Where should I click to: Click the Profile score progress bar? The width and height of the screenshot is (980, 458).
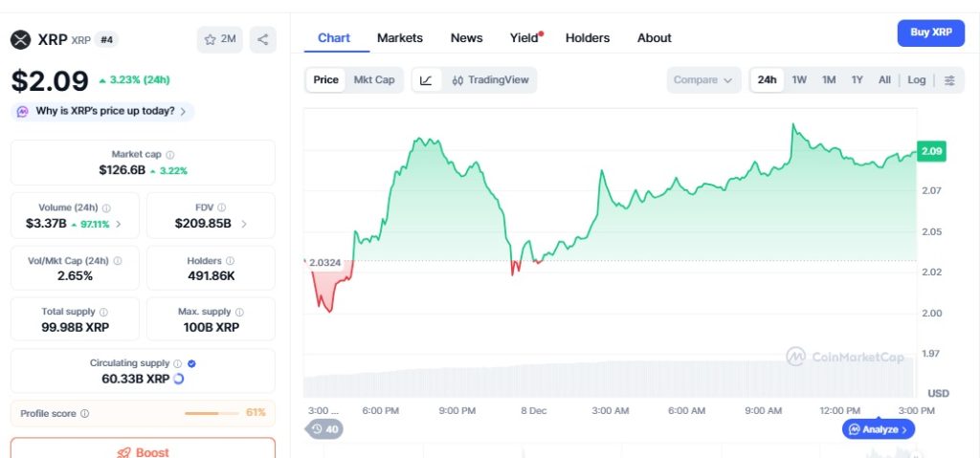212,414
